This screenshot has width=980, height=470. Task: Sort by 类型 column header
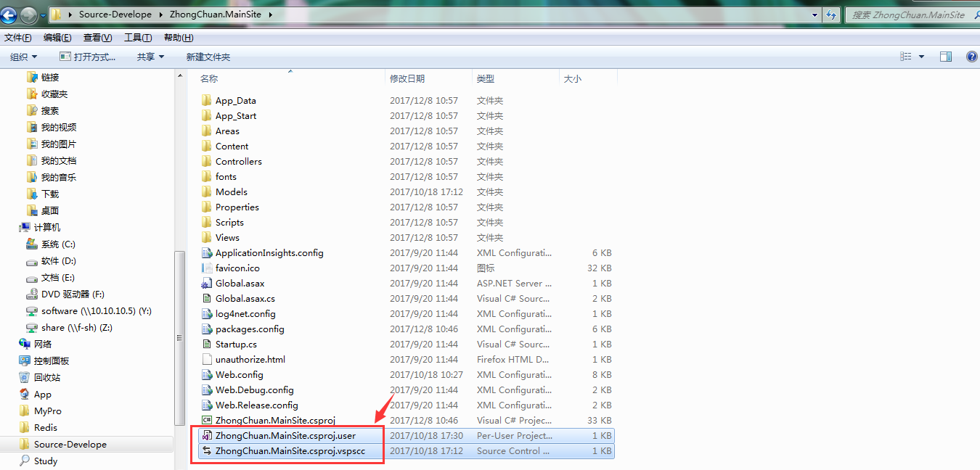[486, 78]
